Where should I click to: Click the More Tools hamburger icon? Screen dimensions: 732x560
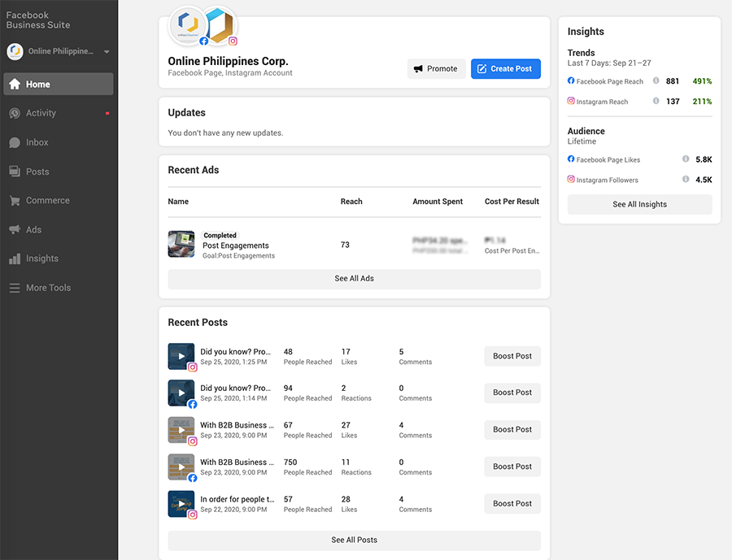pyautogui.click(x=15, y=288)
